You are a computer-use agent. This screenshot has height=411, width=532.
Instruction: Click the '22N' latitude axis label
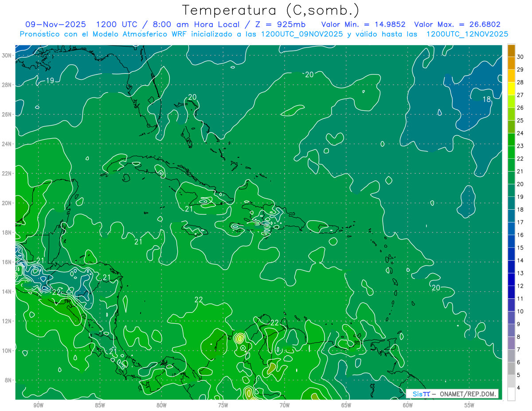point(7,173)
